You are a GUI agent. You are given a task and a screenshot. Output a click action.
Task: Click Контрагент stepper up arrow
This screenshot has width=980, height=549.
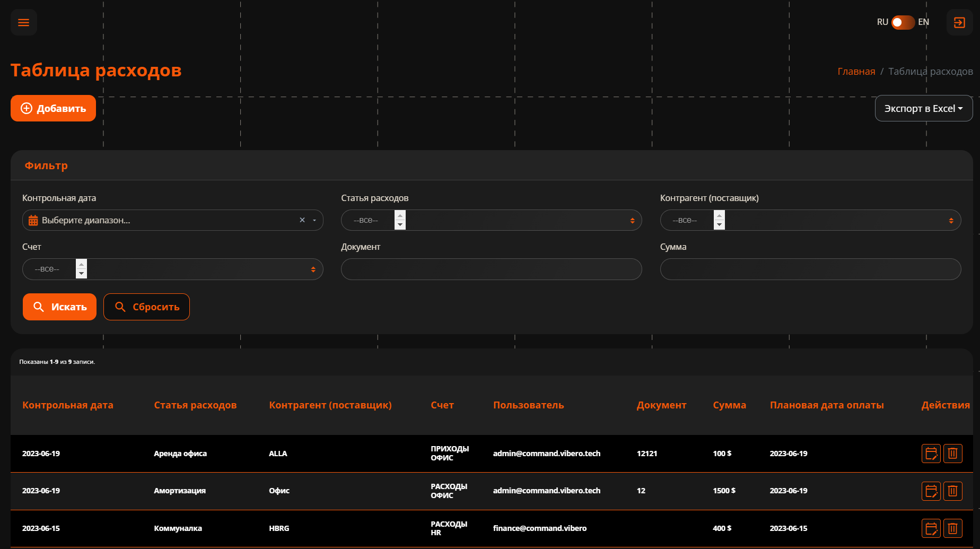click(719, 215)
